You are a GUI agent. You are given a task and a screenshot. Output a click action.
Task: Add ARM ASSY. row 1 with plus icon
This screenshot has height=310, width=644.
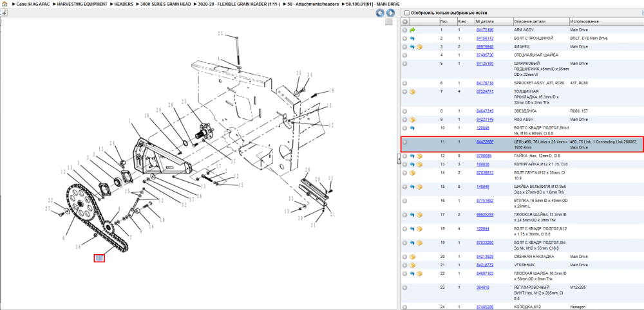(x=405, y=30)
